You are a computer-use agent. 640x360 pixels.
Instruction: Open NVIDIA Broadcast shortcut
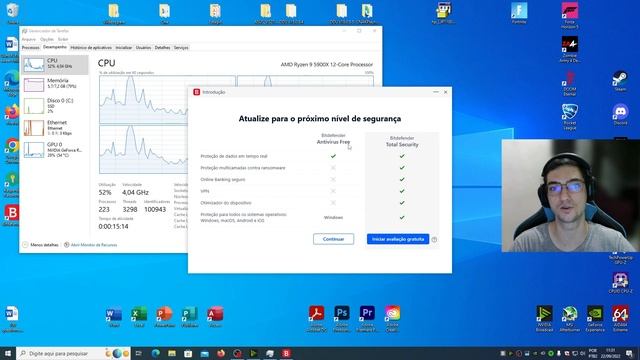544,318
